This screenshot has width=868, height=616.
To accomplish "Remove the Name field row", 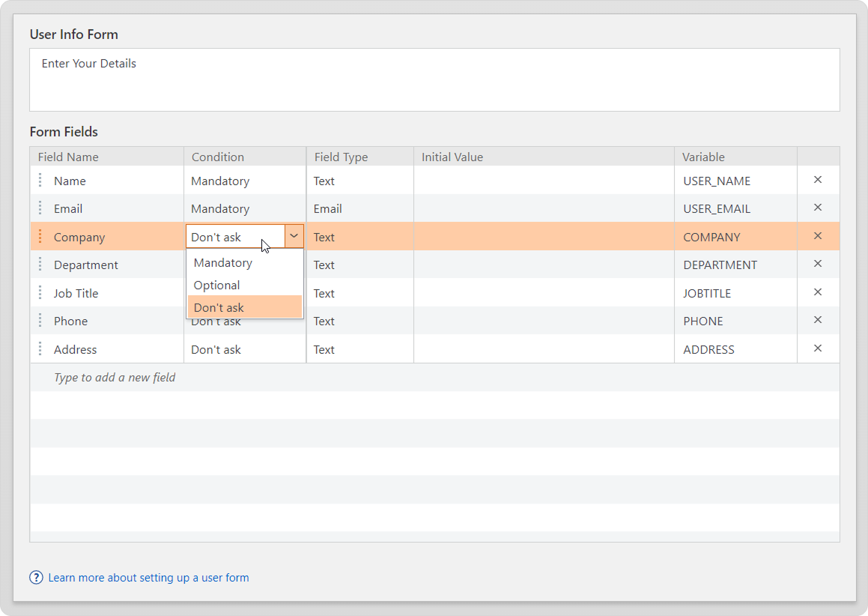I will click(x=818, y=180).
